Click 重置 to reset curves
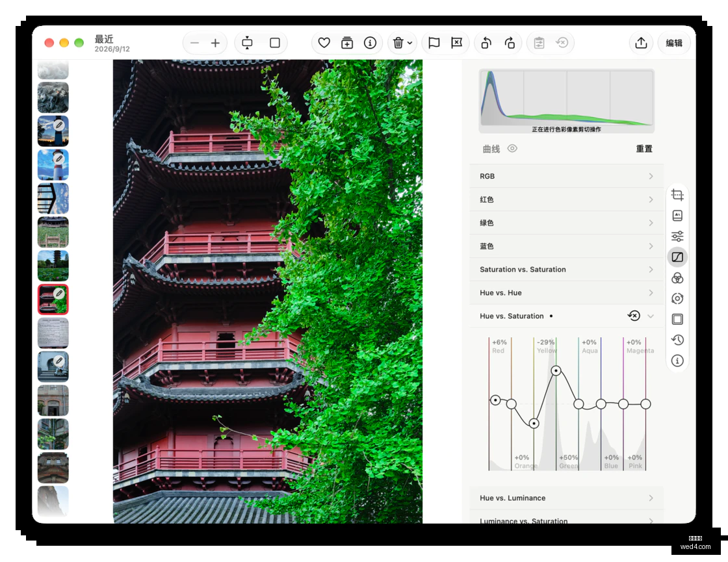Viewport: 728px width, 562px height. 644,149
